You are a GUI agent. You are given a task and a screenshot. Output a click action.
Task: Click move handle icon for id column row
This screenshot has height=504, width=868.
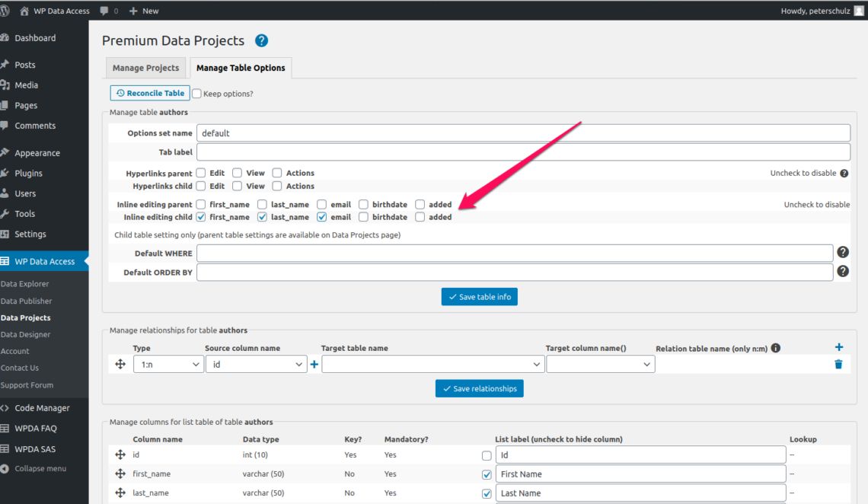(x=120, y=455)
